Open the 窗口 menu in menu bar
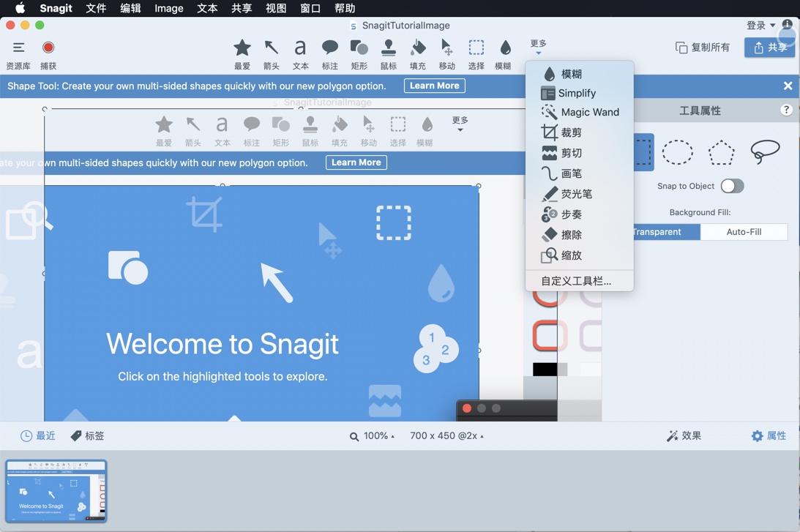 coord(310,8)
